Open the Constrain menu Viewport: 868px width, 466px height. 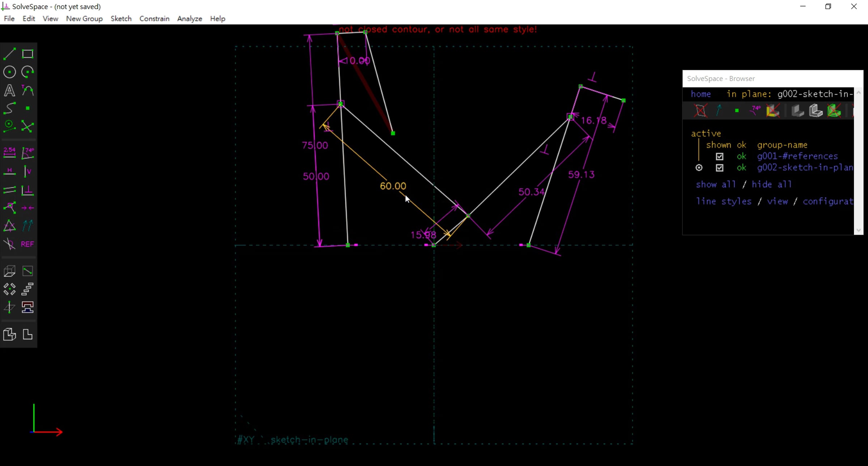tap(154, 18)
